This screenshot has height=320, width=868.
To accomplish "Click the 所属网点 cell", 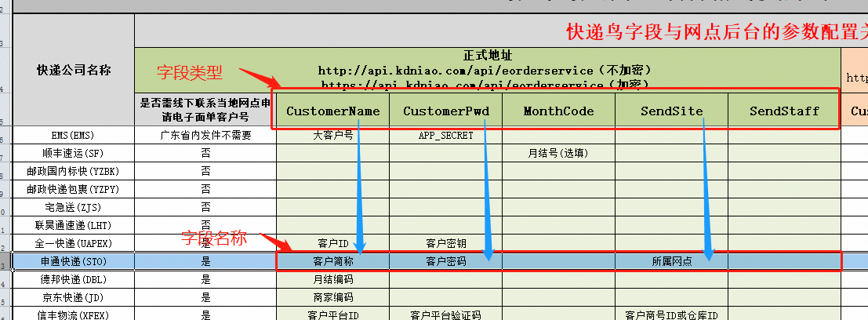I will click(671, 261).
